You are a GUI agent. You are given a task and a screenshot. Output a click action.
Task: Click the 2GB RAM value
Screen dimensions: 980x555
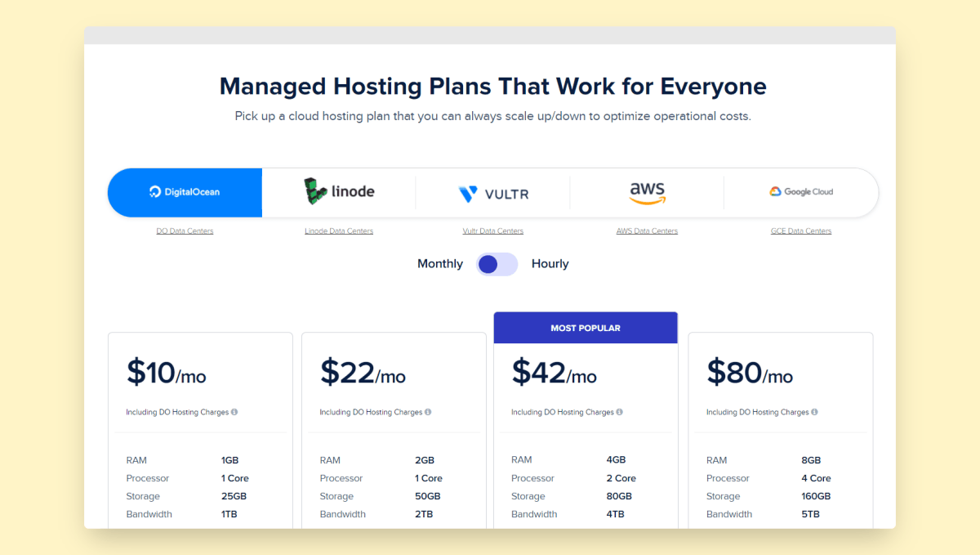tap(425, 460)
